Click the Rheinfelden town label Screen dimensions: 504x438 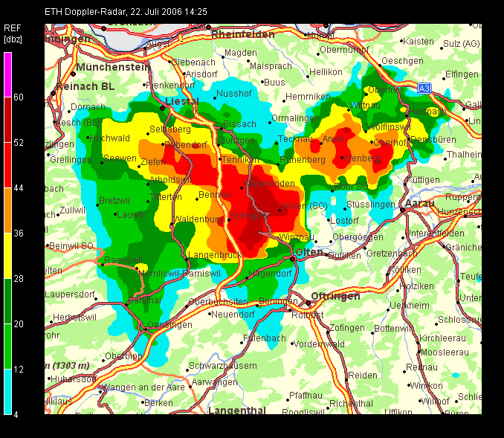click(243, 34)
